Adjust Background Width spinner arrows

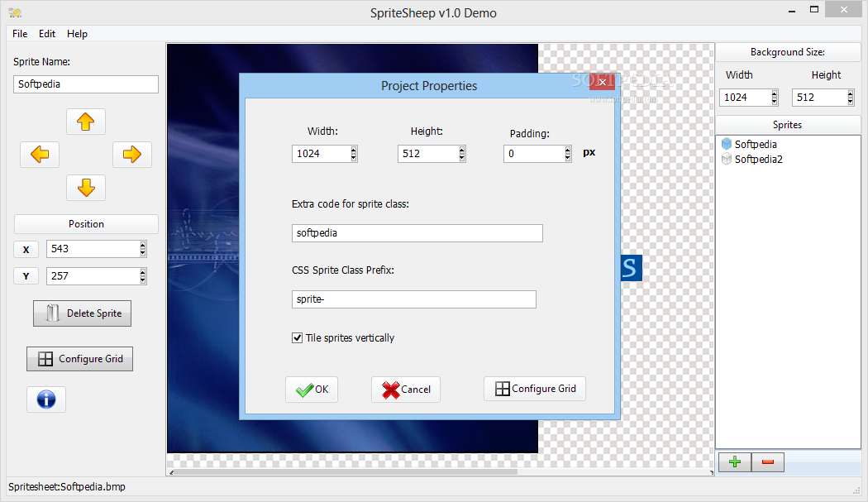775,98
